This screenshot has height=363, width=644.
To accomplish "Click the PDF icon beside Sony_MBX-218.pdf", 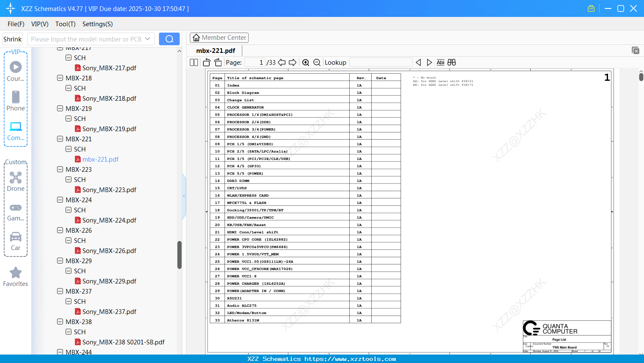I will click(x=78, y=98).
